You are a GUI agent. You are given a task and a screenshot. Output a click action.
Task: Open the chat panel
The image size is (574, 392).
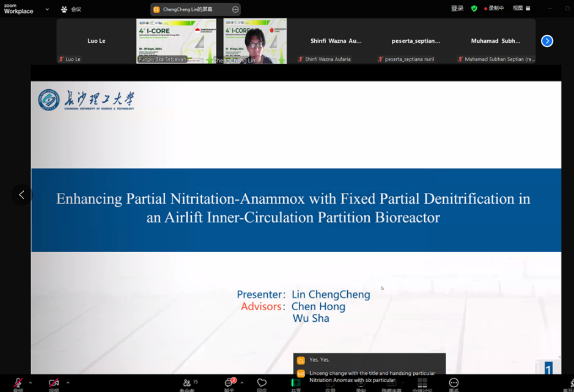(229, 383)
